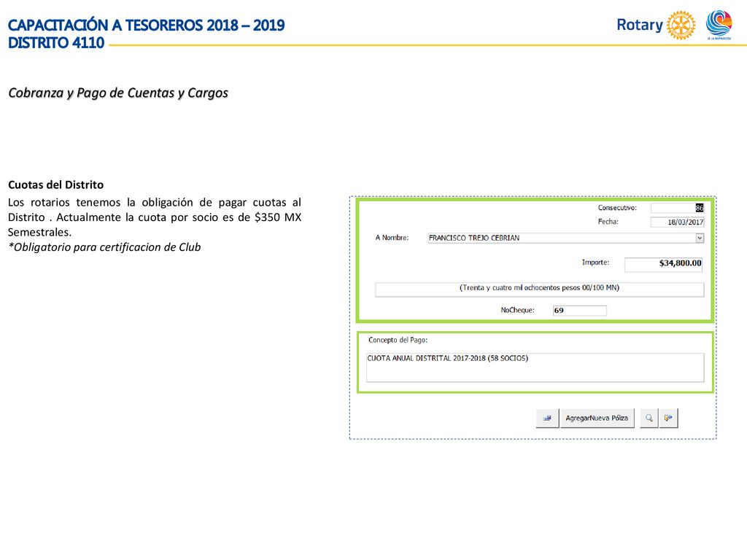747x560 pixels.
Task: Click the 'Consecutivo:' label
Action: click(617, 208)
